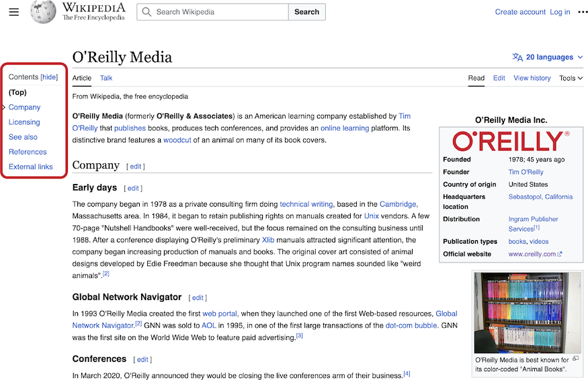588x380 pixels.
Task: Click citation [3] after paid advertising
Action: 299,336
